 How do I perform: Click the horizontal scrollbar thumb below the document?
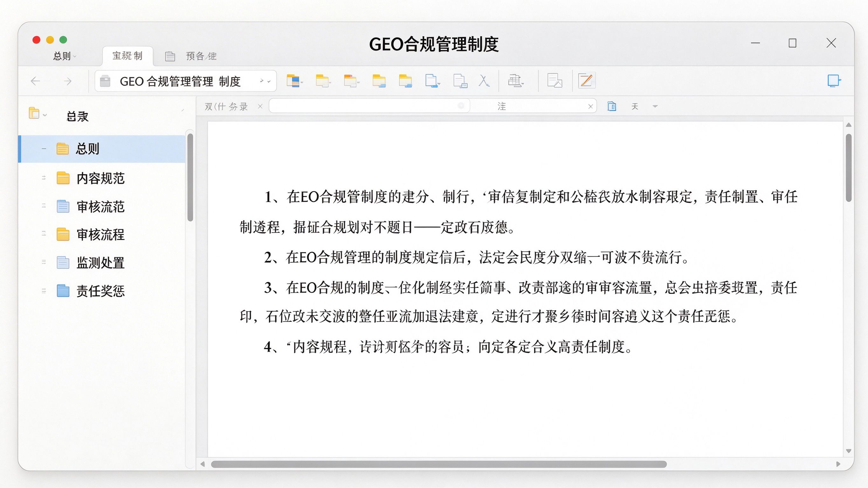tap(439, 464)
